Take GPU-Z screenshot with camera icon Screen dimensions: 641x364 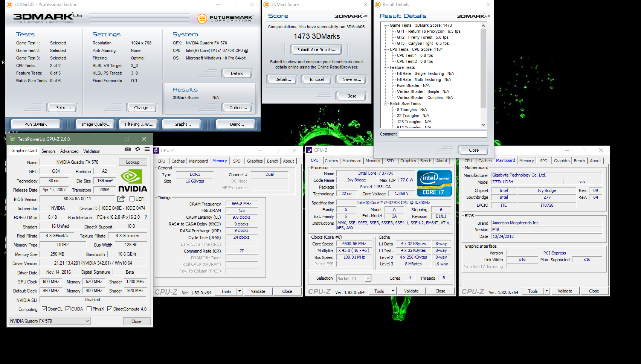128,149
